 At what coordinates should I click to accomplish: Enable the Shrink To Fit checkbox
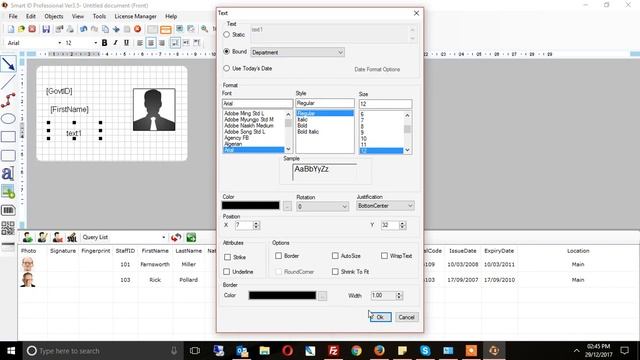point(335,271)
